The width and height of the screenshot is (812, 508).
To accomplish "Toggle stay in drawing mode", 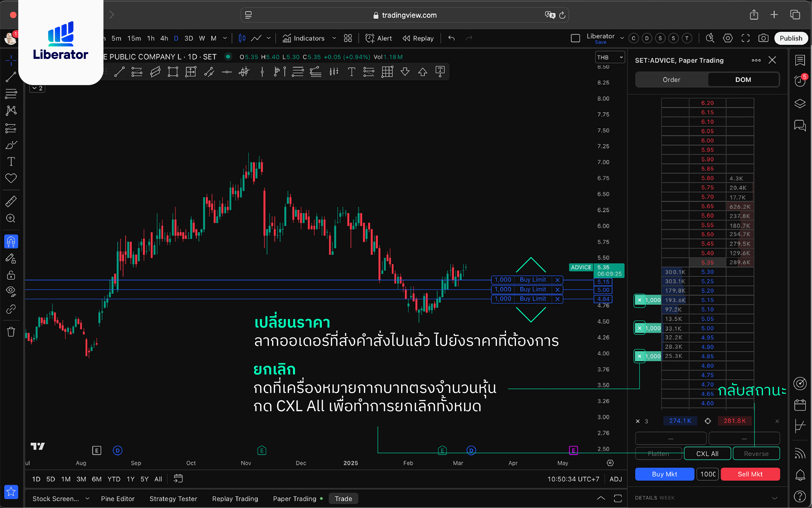I will tap(11, 258).
